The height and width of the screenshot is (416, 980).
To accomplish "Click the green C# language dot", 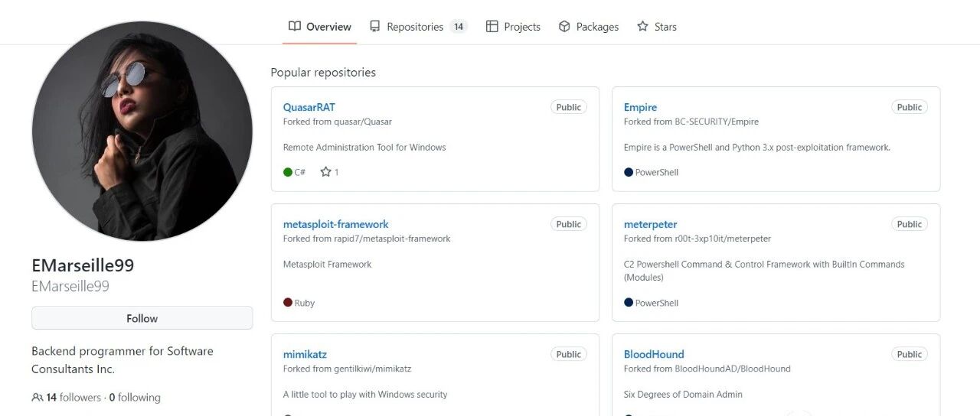I will 288,172.
